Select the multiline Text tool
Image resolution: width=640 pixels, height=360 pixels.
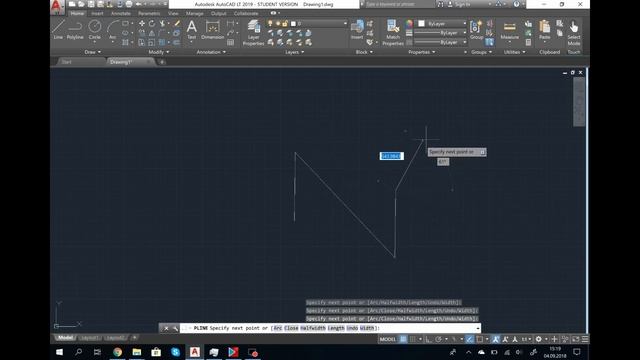pos(191,29)
